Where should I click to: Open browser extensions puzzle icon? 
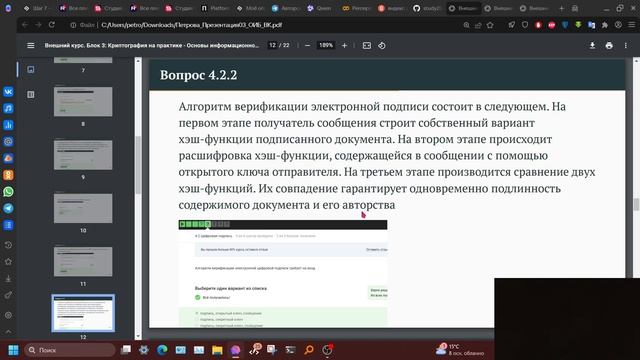[605, 25]
